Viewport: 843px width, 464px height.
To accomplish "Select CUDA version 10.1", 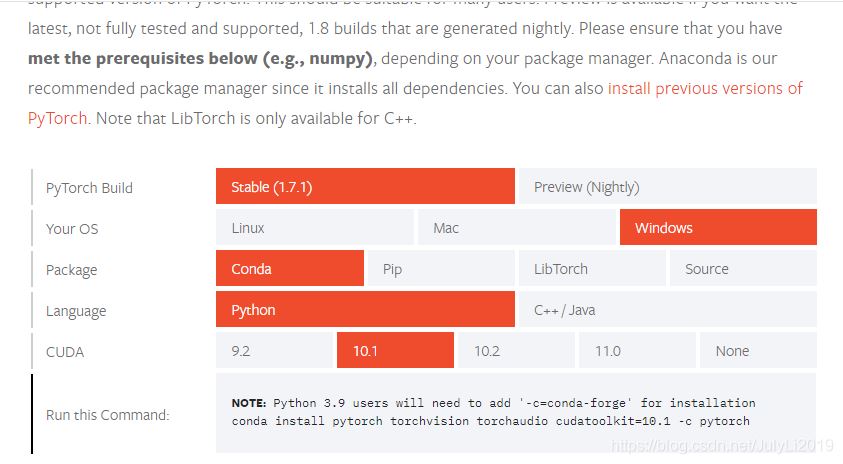I will (395, 351).
